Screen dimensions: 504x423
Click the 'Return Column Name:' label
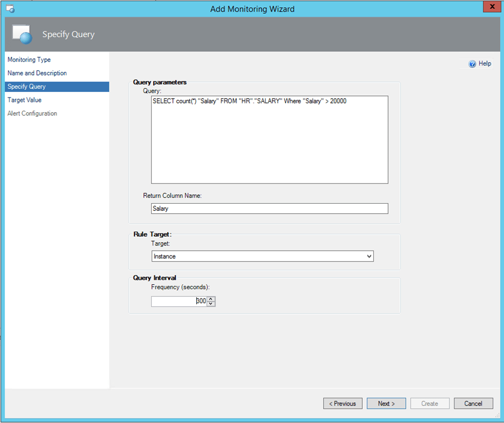(x=172, y=196)
